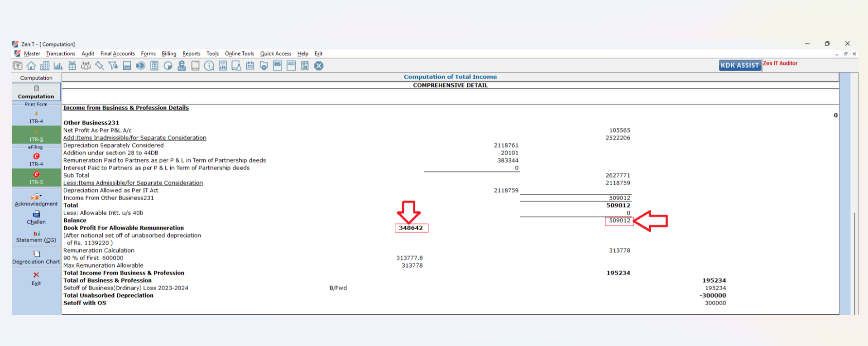This screenshot has height=346, width=868.
Task: Click the filter funnel toolbar icon
Action: pyautogui.click(x=113, y=66)
